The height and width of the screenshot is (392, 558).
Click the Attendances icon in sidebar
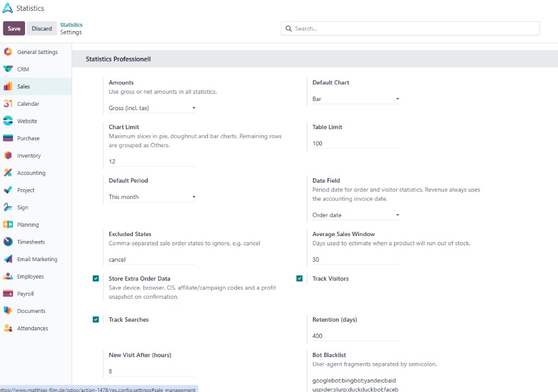[8, 328]
